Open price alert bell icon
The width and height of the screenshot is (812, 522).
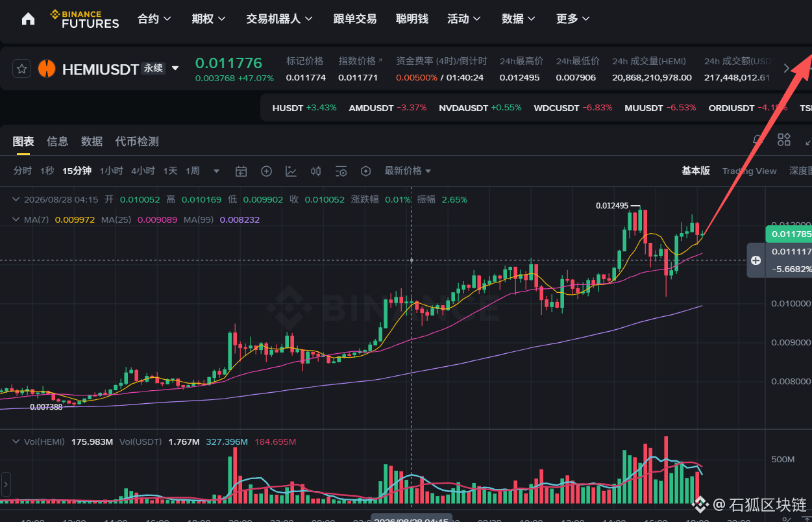[757, 140]
